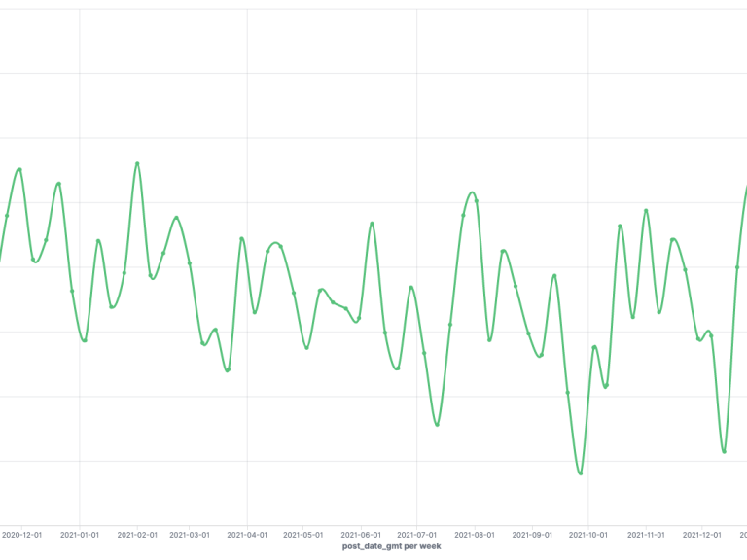Select the 2021-07-01 x-axis label
The height and width of the screenshot is (560, 747).
[417, 535]
